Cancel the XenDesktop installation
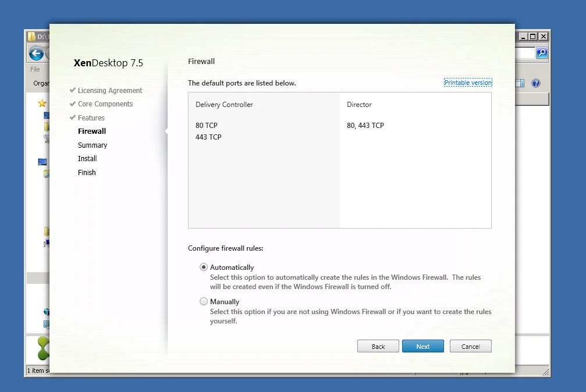 coord(471,347)
